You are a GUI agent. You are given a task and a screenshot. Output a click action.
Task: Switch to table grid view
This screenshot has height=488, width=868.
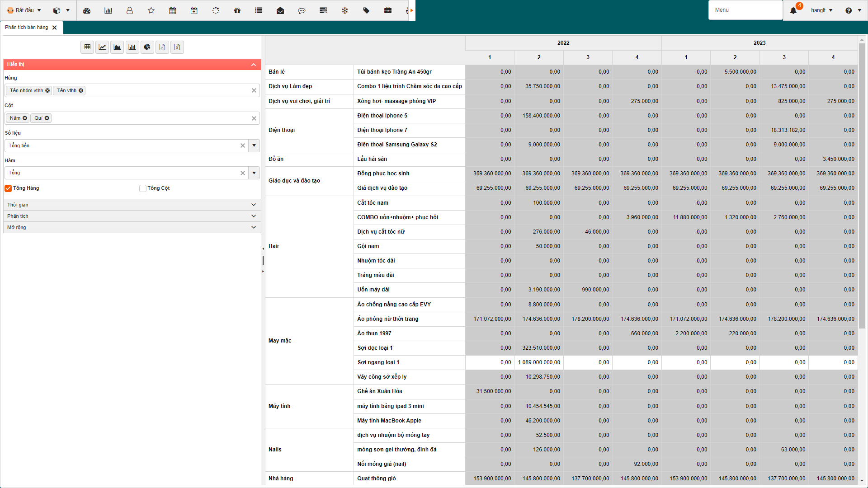[87, 47]
